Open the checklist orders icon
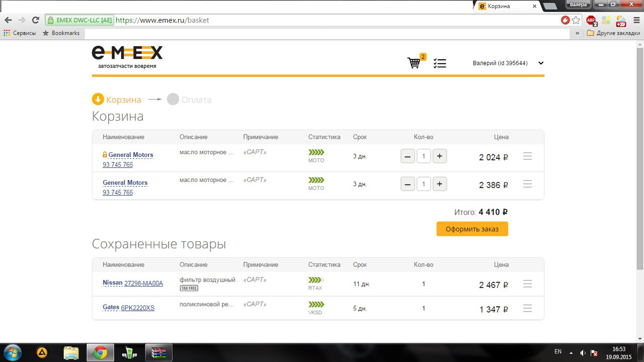 [440, 63]
